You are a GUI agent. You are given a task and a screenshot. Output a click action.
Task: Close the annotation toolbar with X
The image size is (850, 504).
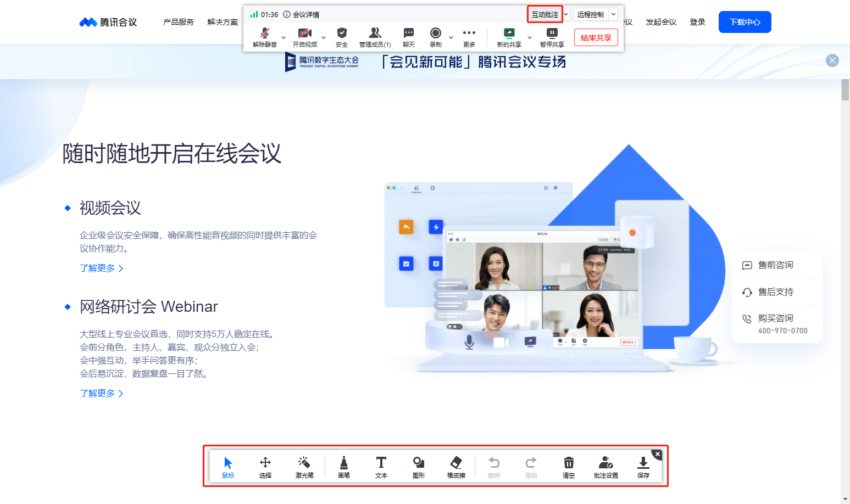(x=657, y=454)
